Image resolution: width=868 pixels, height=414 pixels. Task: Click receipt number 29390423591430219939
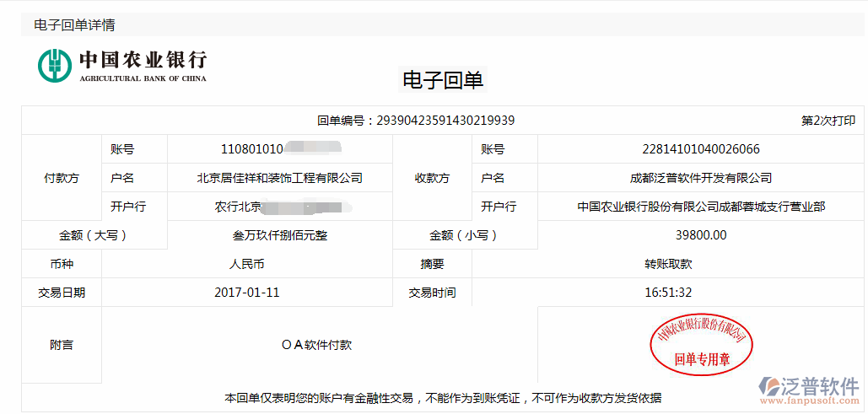tap(445, 120)
